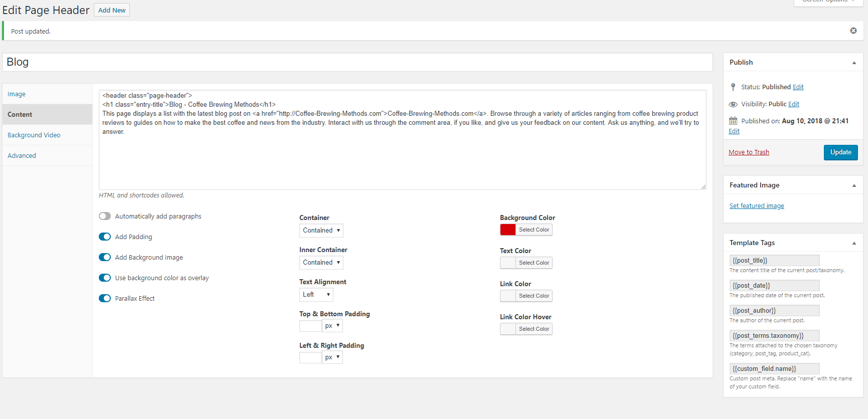868x419 pixels.
Task: Click the red Background Color swatch
Action: pos(508,230)
